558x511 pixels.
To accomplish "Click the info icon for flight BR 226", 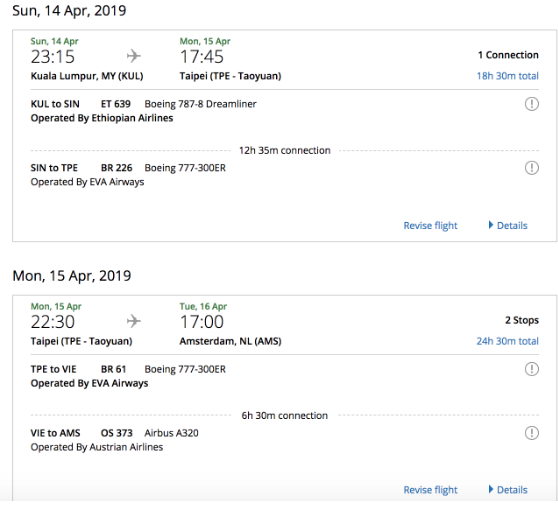I will tap(532, 168).
